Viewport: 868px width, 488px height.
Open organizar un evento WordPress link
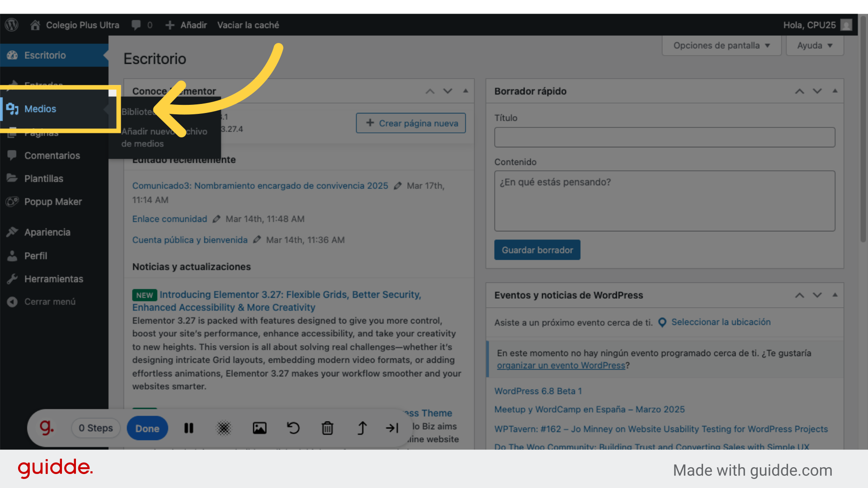(x=561, y=365)
